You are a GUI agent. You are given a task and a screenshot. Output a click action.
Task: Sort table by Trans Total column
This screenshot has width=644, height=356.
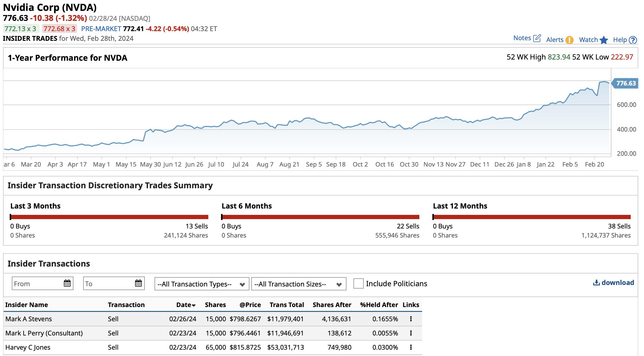pos(286,305)
